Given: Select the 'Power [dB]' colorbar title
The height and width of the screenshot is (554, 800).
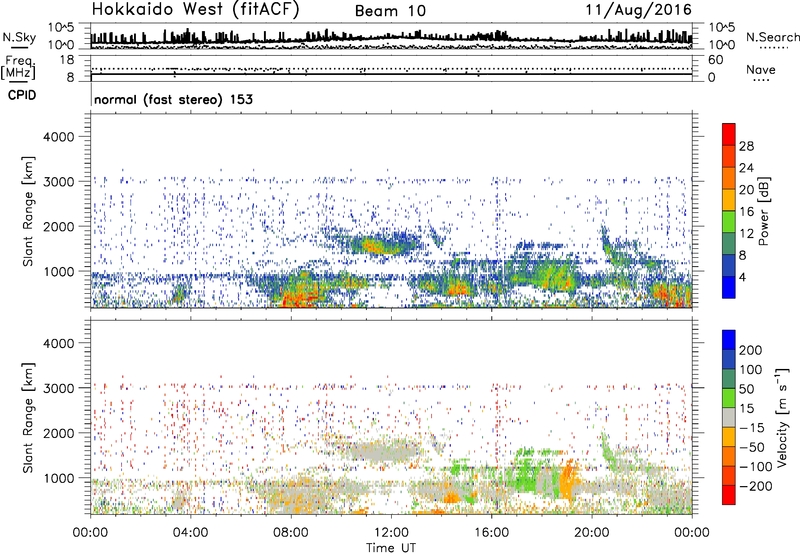Looking at the screenshot, I should pyautogui.click(x=763, y=211).
